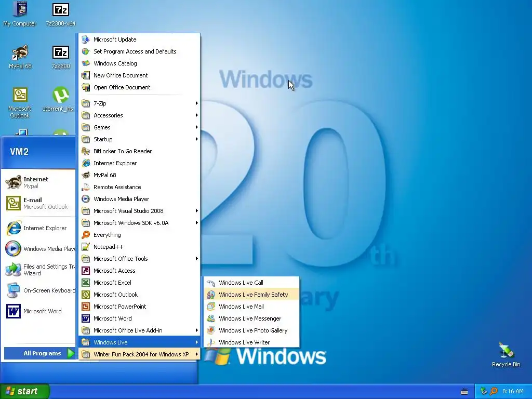Open the Recycle Bin icon

pos(506,355)
